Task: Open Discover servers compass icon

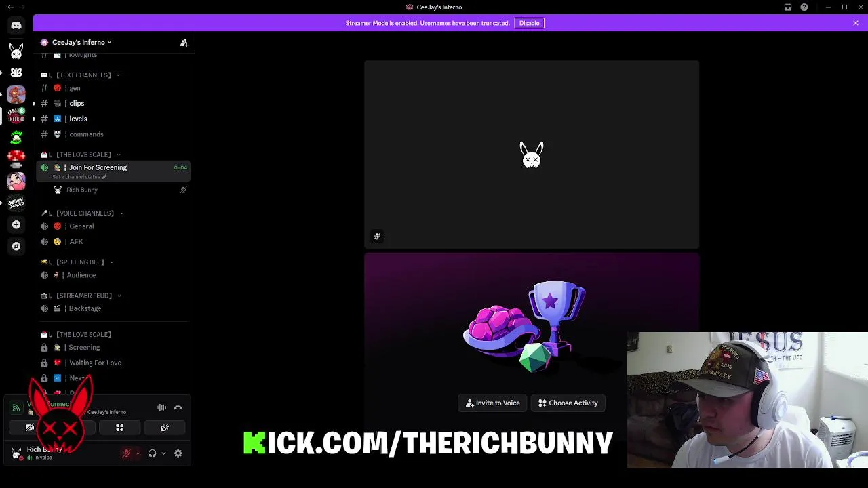Action: point(16,246)
